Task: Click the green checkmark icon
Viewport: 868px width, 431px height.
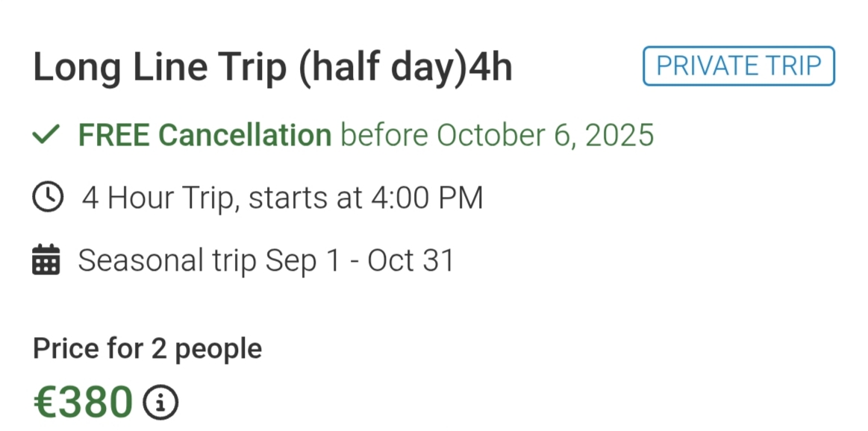Action: 46,136
